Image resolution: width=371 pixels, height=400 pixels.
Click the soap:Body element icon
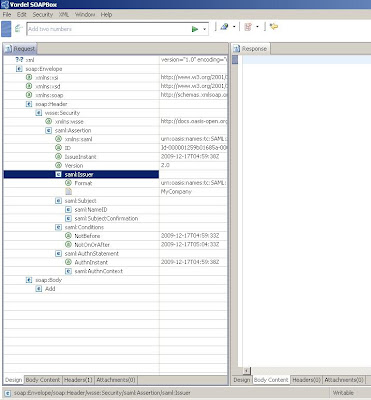(x=29, y=280)
